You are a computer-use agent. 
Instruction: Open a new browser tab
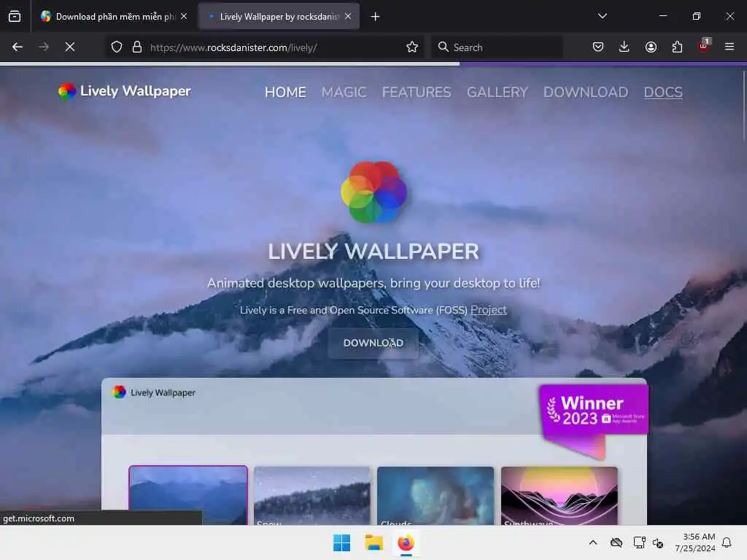coord(376,17)
